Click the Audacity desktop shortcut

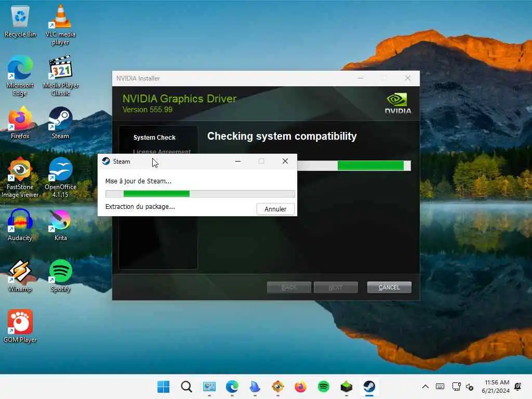point(20,224)
